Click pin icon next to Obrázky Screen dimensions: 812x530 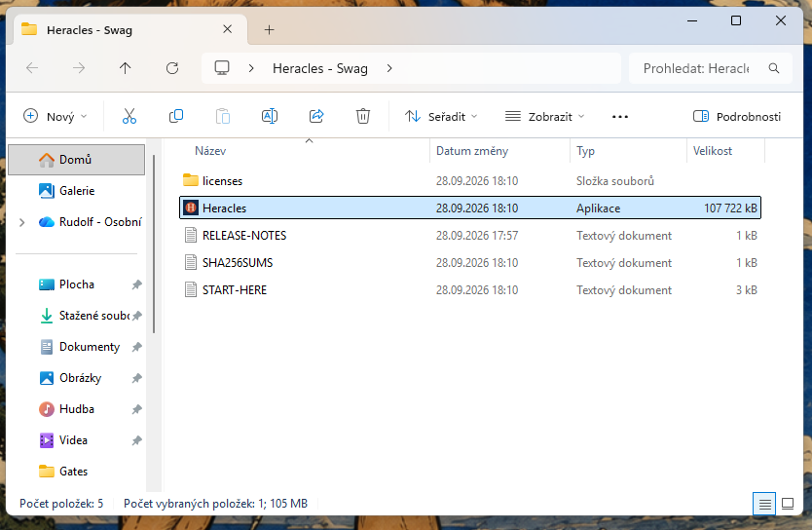(136, 378)
